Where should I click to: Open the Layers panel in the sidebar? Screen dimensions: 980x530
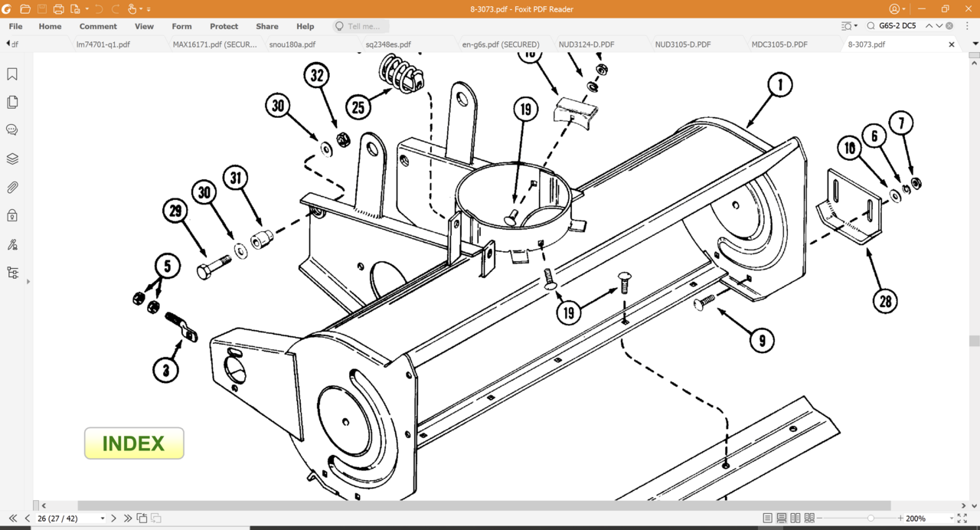pos(12,159)
